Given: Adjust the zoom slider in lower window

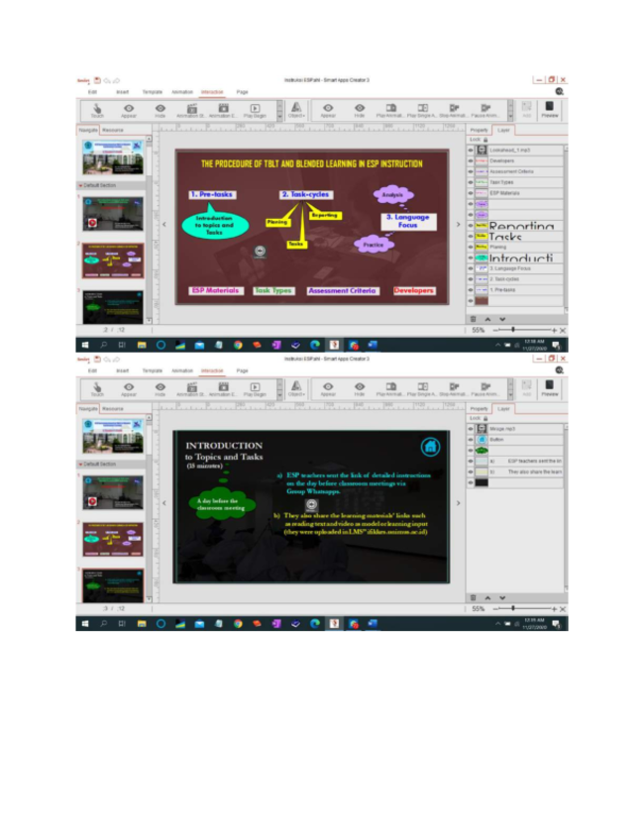Looking at the screenshot, I should (513, 609).
